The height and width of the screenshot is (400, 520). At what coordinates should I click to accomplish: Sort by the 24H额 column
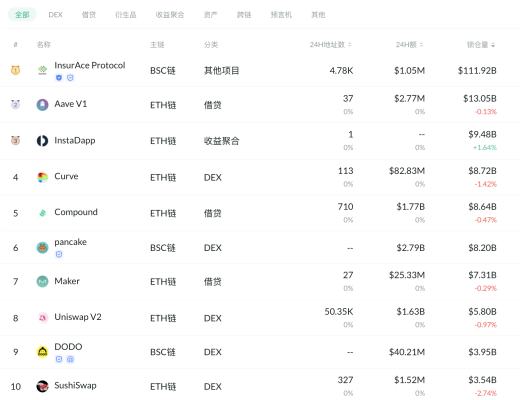coord(410,44)
